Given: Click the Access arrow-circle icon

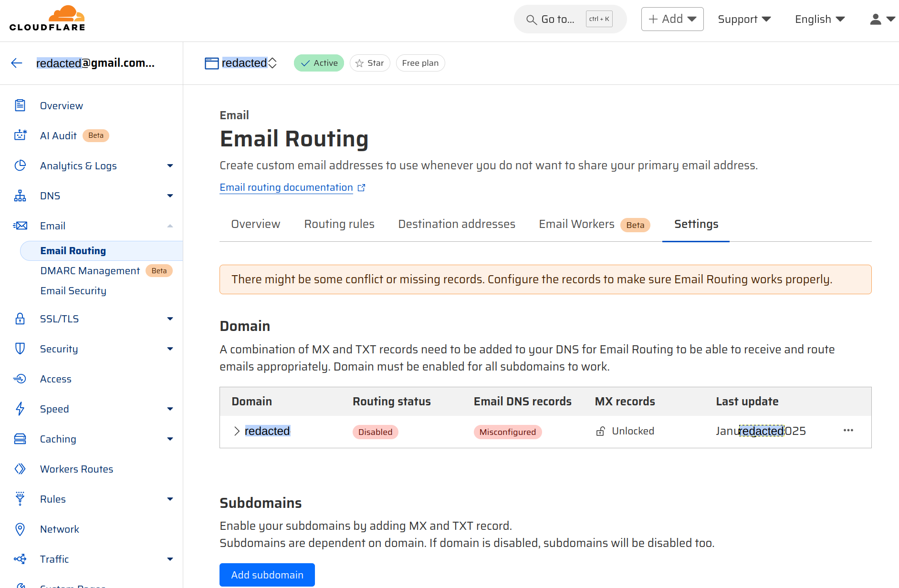Looking at the screenshot, I should [20, 379].
